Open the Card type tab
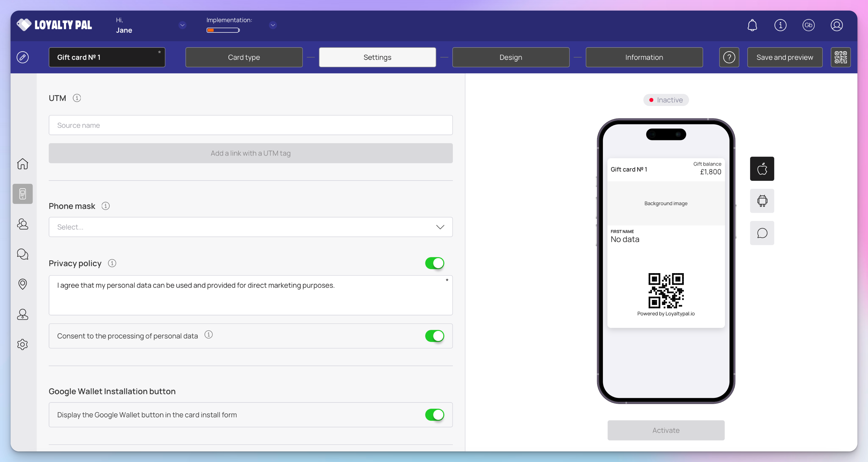 click(x=244, y=57)
